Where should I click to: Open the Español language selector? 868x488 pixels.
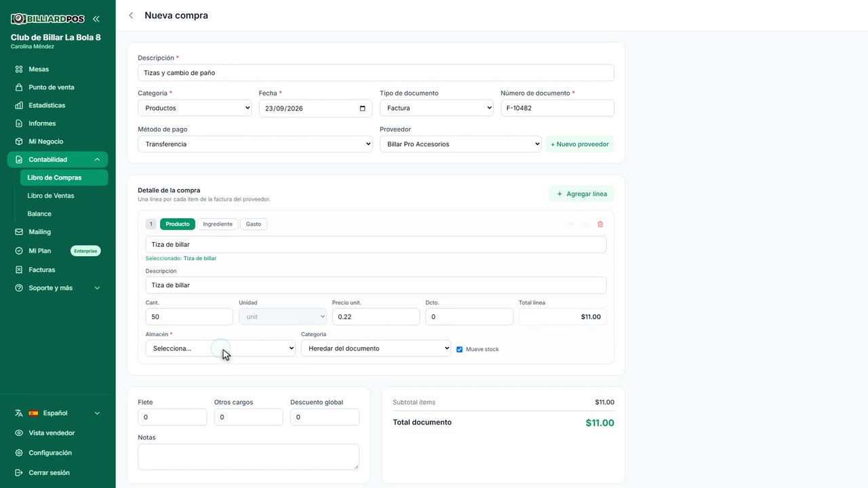[x=58, y=413]
